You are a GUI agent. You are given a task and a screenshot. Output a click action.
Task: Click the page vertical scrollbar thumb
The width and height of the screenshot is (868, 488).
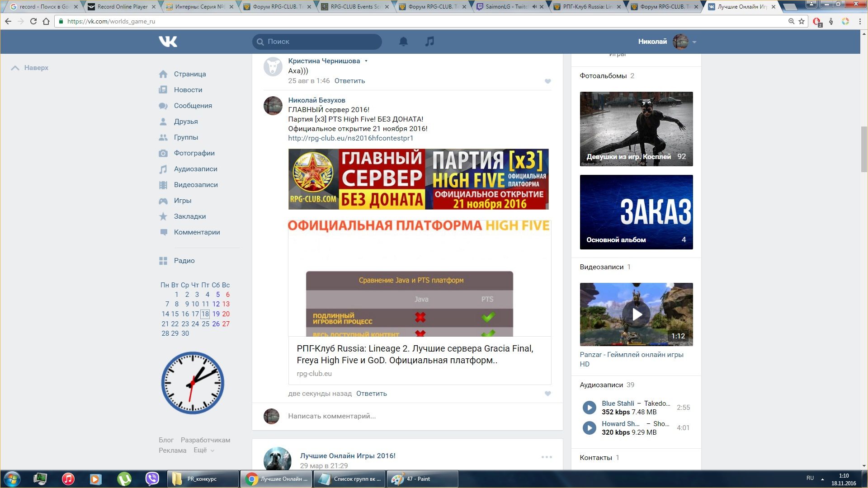click(x=864, y=149)
